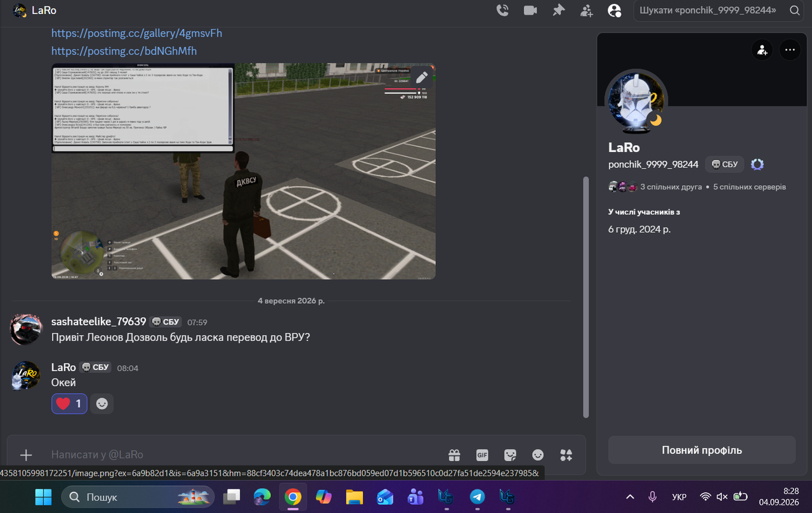This screenshot has width=812, height=513.
Task: Open LaRo's avatar beside the 08:04 message
Action: click(26, 375)
